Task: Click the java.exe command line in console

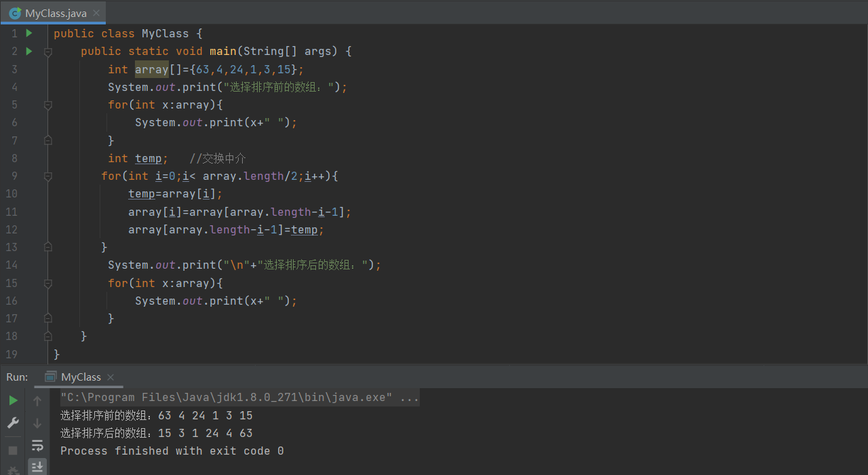Action: pyautogui.click(x=239, y=398)
